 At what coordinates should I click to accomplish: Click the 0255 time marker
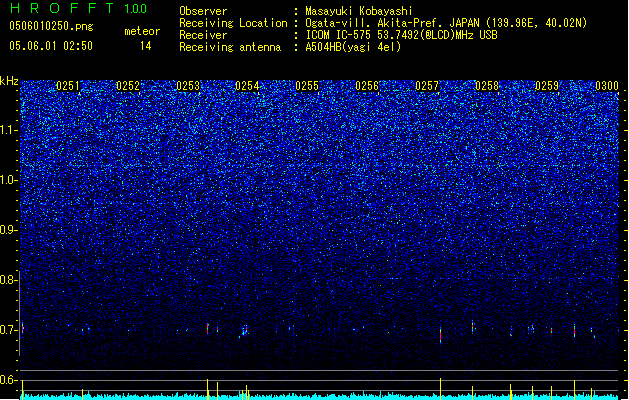coord(307,86)
